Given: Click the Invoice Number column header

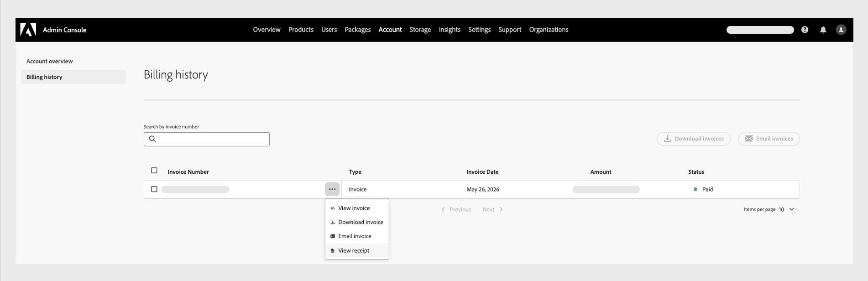Looking at the screenshot, I should point(188,172).
